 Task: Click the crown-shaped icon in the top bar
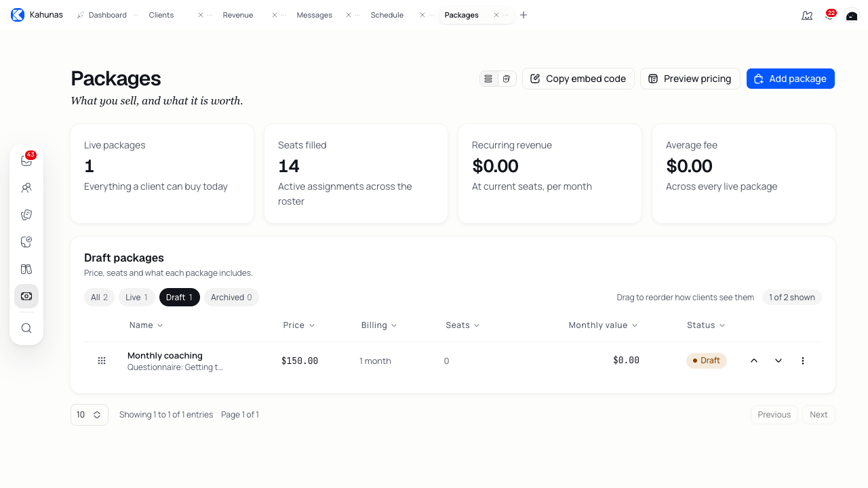pos(807,15)
